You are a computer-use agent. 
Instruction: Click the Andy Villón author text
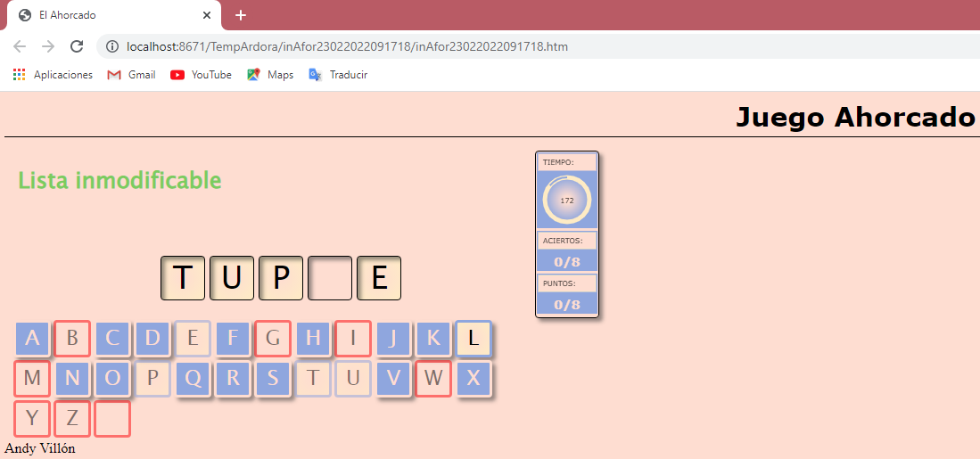point(40,448)
